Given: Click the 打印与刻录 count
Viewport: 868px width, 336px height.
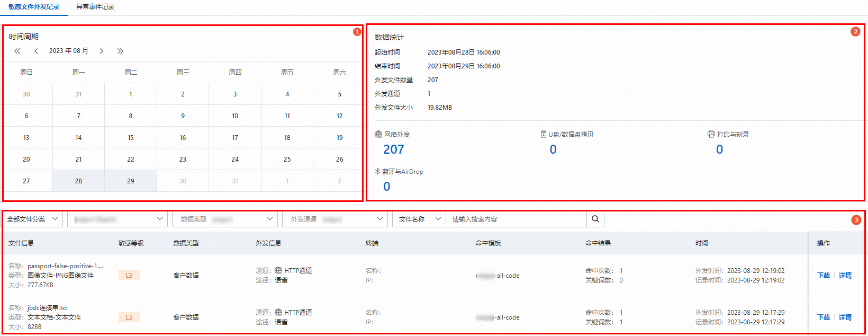Looking at the screenshot, I should (719, 149).
